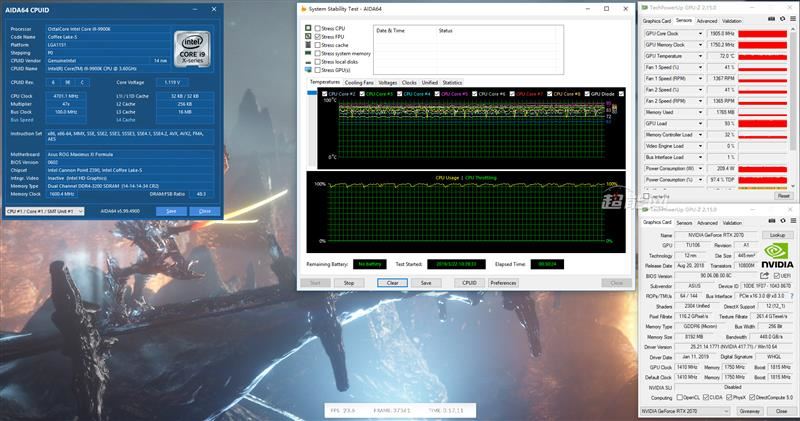Switch to the Unified tab
The height and width of the screenshot is (421, 800).
pyautogui.click(x=430, y=82)
